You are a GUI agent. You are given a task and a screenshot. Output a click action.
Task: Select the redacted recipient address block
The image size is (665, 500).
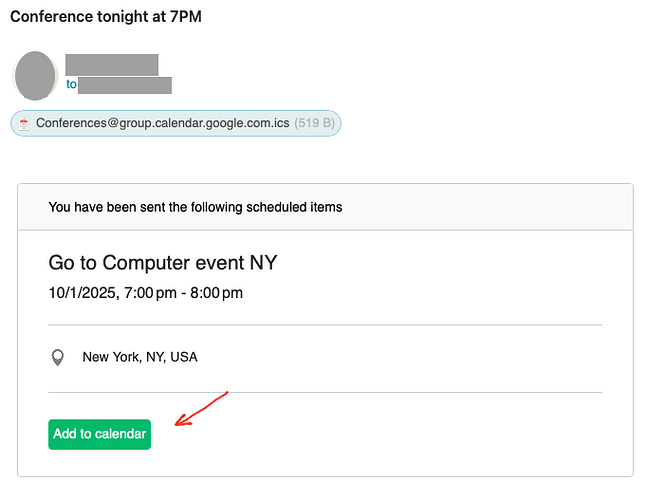[x=125, y=85]
